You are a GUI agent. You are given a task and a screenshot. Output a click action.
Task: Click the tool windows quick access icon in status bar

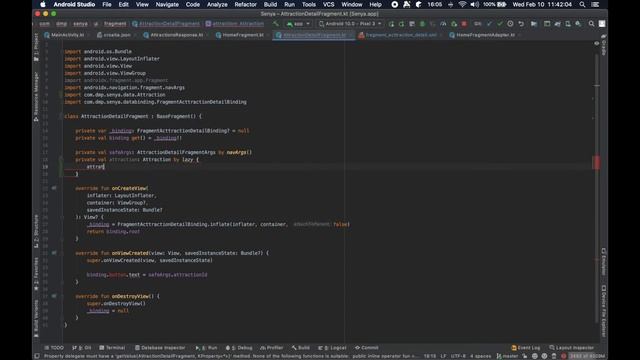tap(37, 356)
